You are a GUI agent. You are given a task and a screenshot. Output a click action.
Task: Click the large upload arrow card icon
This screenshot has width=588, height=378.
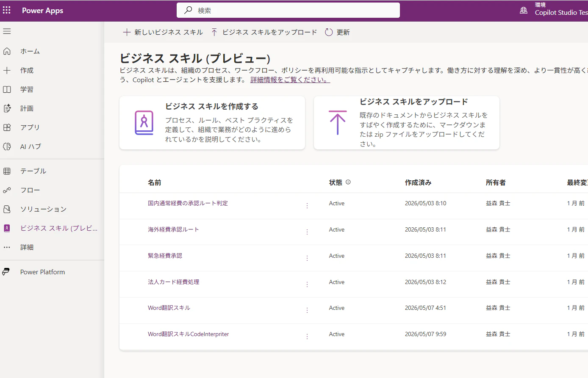point(338,123)
